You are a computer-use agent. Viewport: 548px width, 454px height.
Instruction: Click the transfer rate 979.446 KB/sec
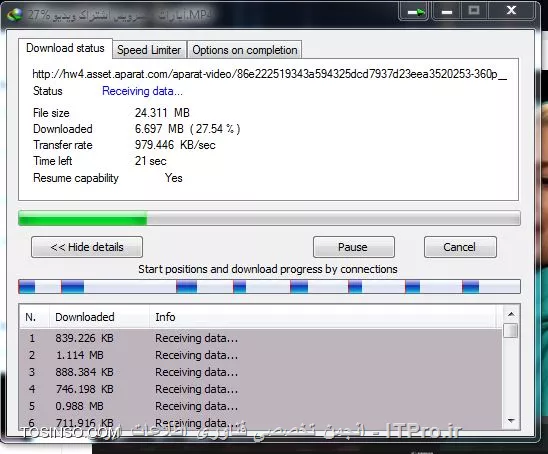coord(175,145)
